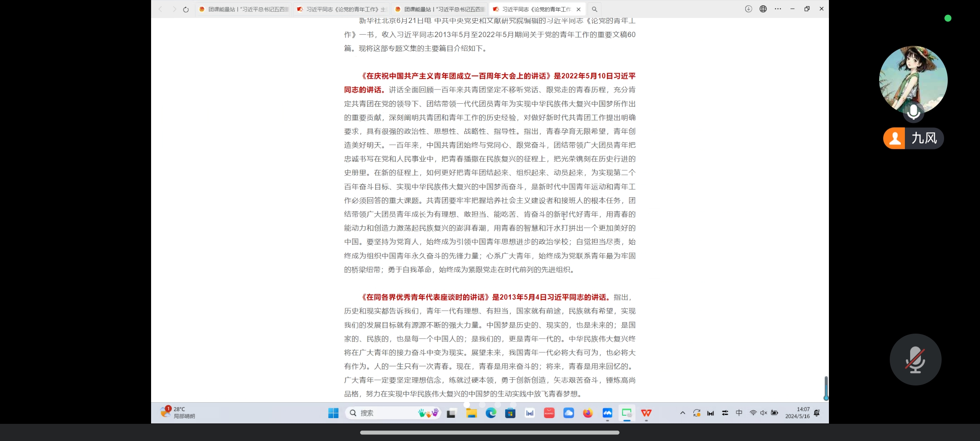Screen dimensions: 980x441
Task: Open Microsoft Edge from the taskbar
Action: [x=491, y=413]
